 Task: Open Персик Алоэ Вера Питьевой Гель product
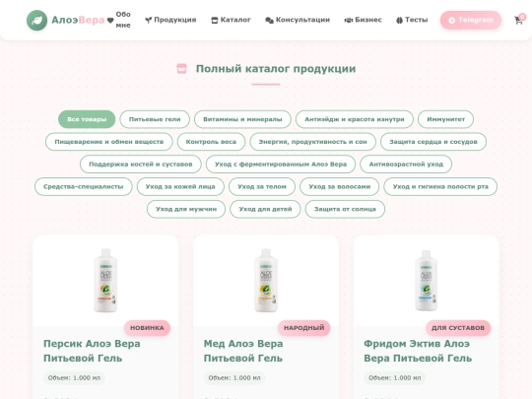pyautogui.click(x=92, y=351)
